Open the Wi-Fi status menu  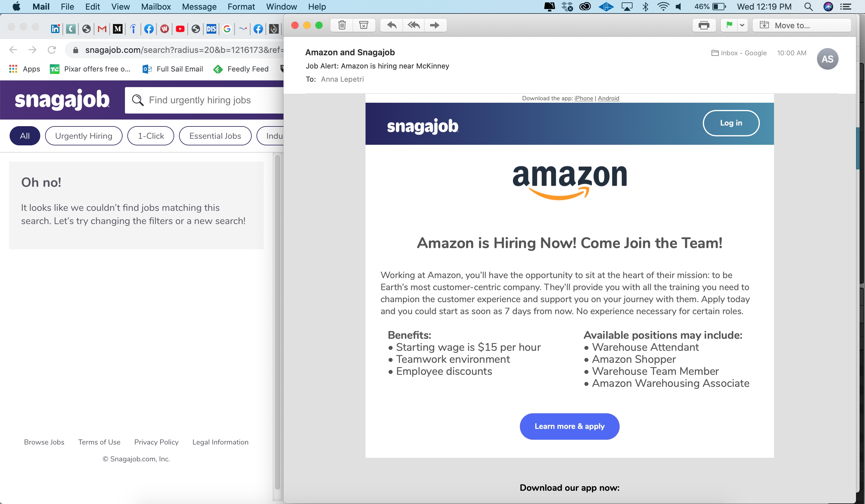[x=663, y=7]
